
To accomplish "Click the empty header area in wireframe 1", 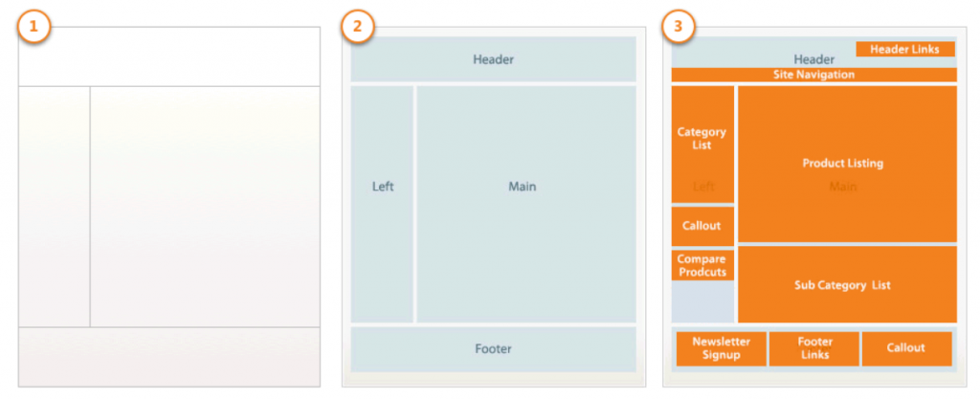I will pyautogui.click(x=168, y=56).
